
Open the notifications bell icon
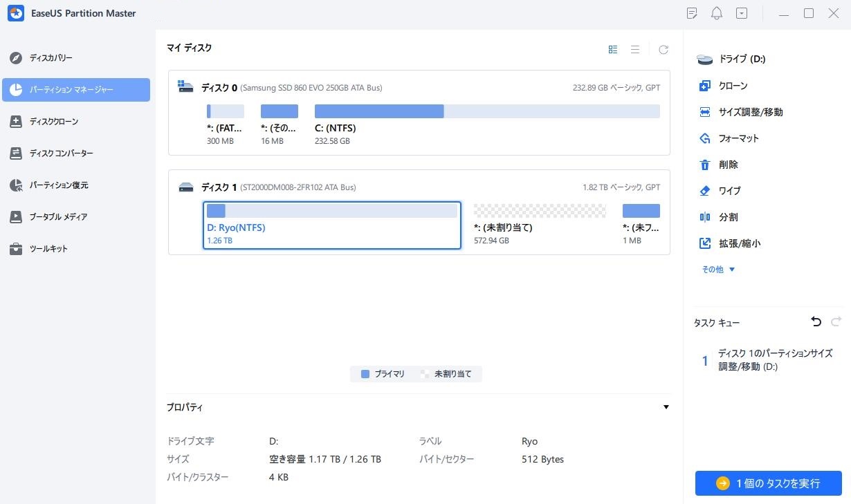(x=717, y=13)
